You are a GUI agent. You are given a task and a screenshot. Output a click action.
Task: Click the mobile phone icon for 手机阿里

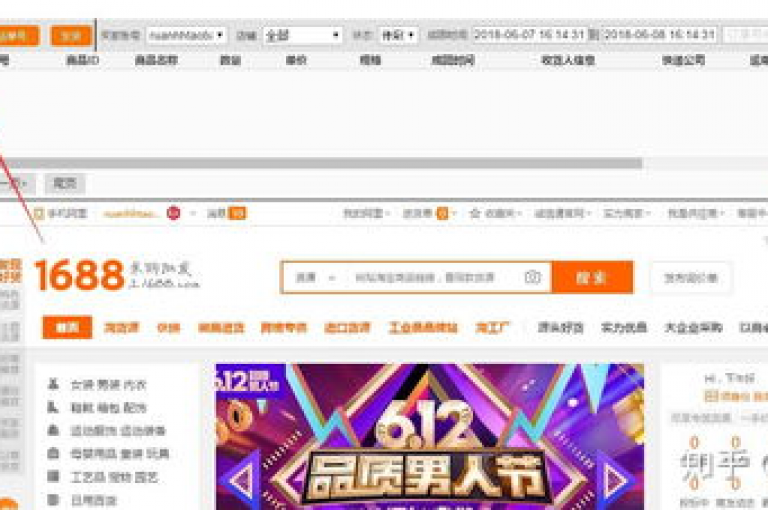coord(38,213)
